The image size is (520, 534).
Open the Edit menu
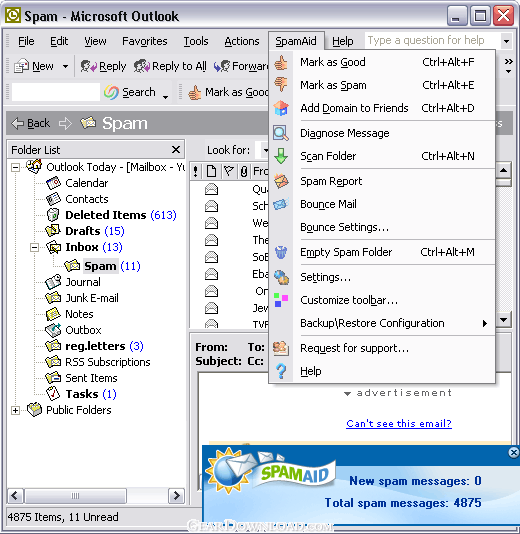(59, 41)
